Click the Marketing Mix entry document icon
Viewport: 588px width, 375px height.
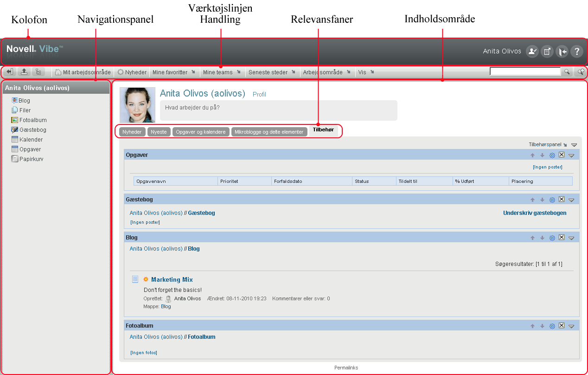tap(135, 279)
